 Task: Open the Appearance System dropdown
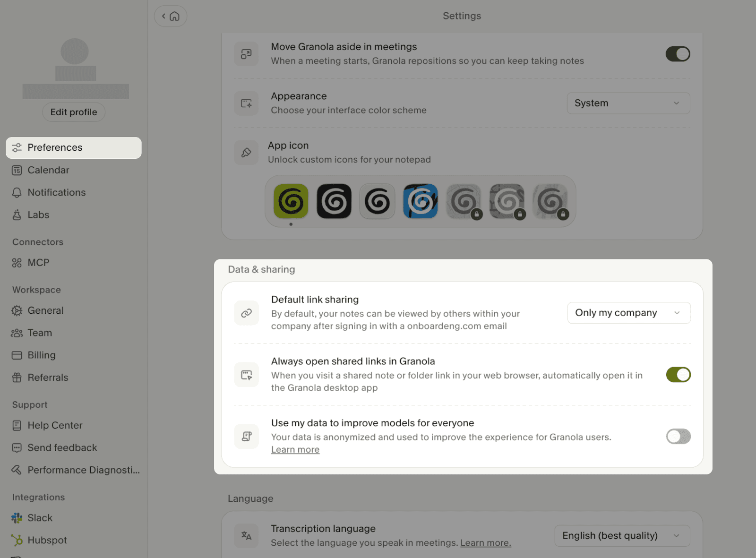[x=628, y=103]
